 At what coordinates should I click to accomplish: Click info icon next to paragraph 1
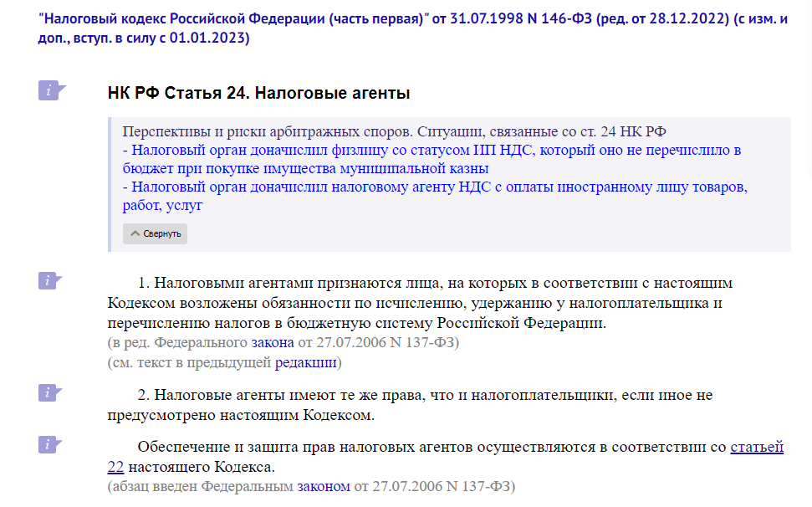49,280
